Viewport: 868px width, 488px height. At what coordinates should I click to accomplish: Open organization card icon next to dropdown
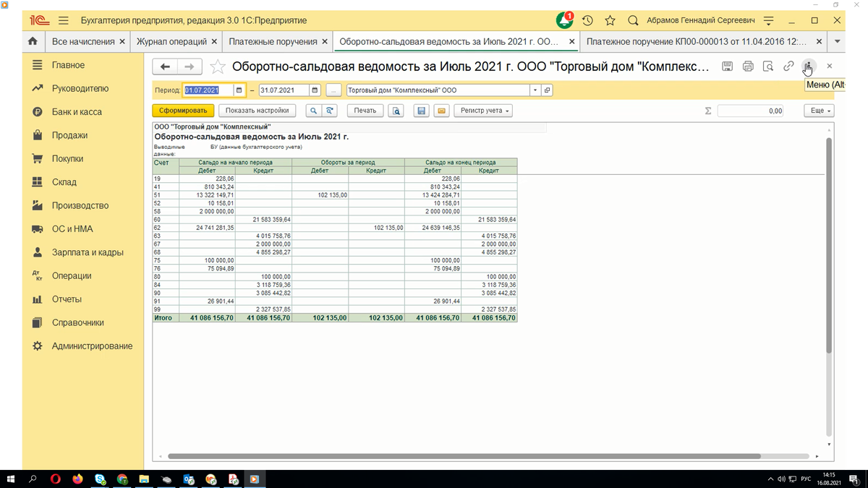click(x=547, y=90)
